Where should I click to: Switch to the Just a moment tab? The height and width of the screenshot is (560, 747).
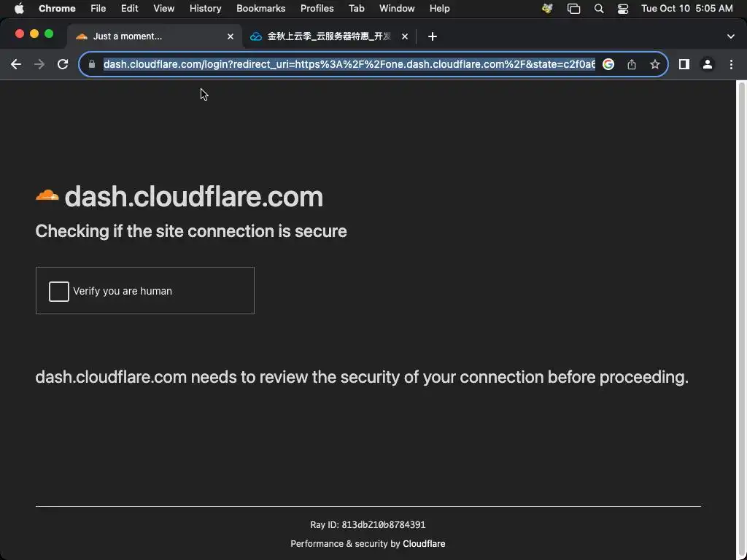pyautogui.click(x=155, y=36)
